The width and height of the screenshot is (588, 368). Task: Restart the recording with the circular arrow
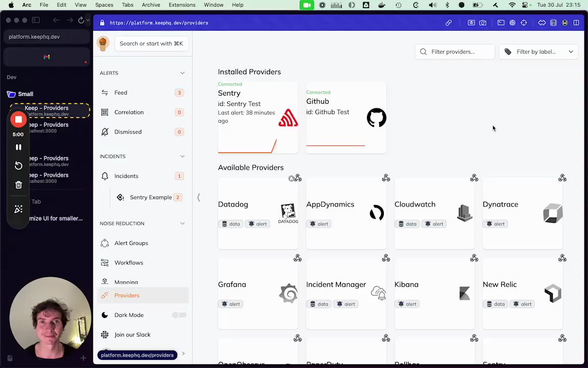18,166
